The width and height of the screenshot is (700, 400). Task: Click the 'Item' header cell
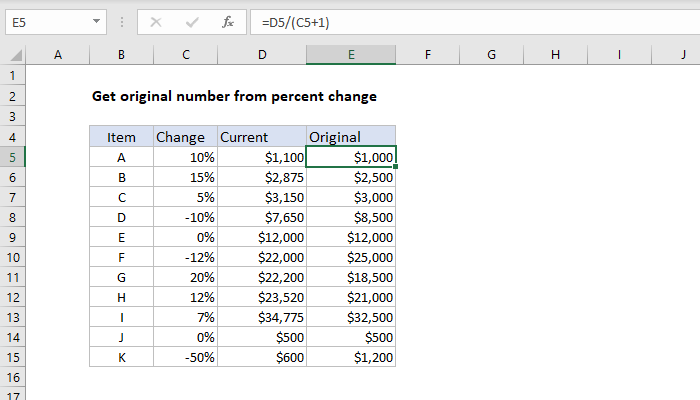tap(121, 137)
